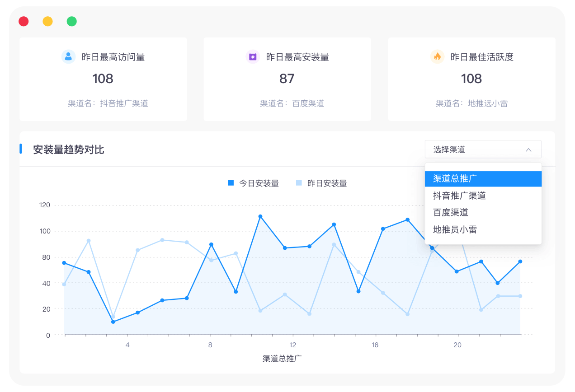Click the 昨日最高安装量 value 87
The height and width of the screenshot is (392, 575).
[287, 79]
